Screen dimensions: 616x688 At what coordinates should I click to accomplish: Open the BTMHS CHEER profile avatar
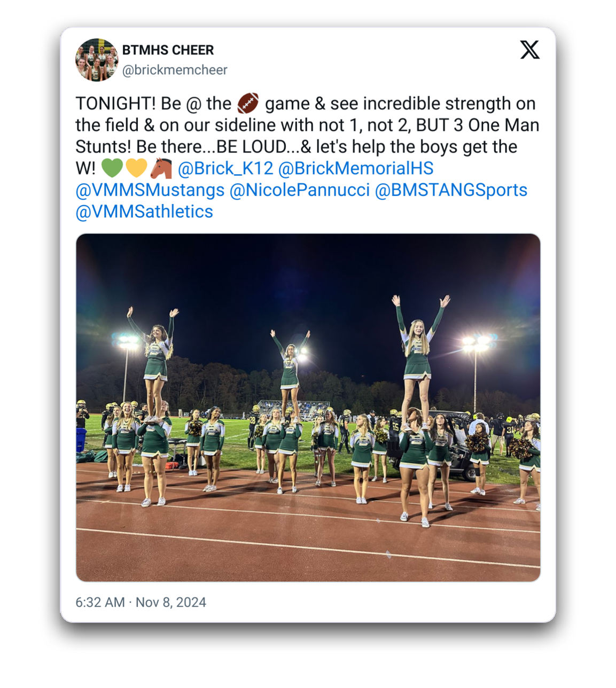click(96, 59)
